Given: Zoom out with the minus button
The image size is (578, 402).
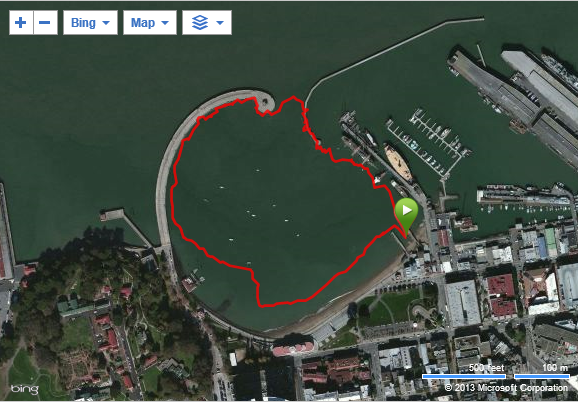Looking at the screenshot, I should (x=45, y=22).
